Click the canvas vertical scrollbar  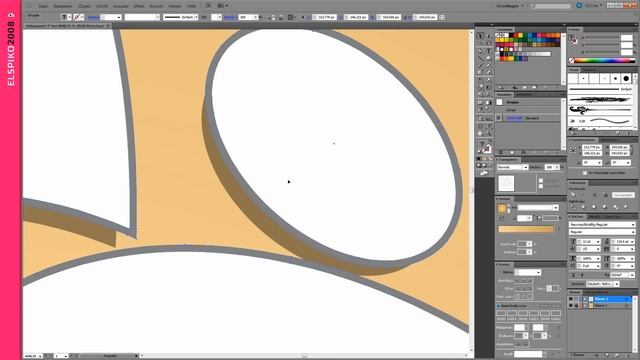(471, 190)
